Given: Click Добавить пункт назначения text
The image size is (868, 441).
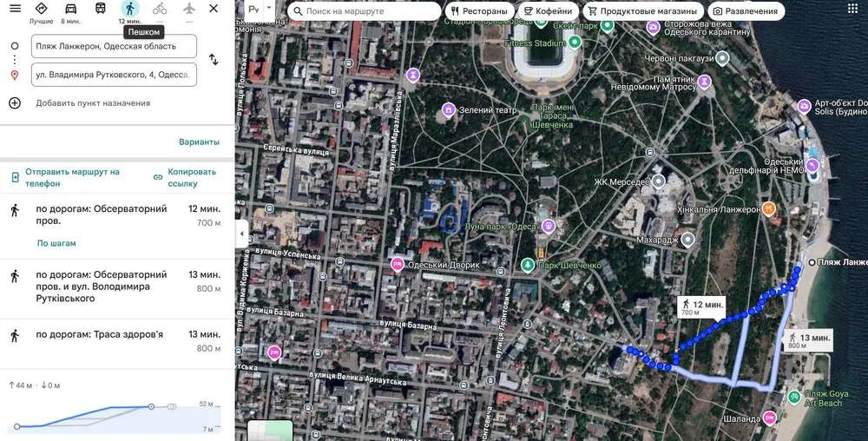Looking at the screenshot, I should coord(93,103).
